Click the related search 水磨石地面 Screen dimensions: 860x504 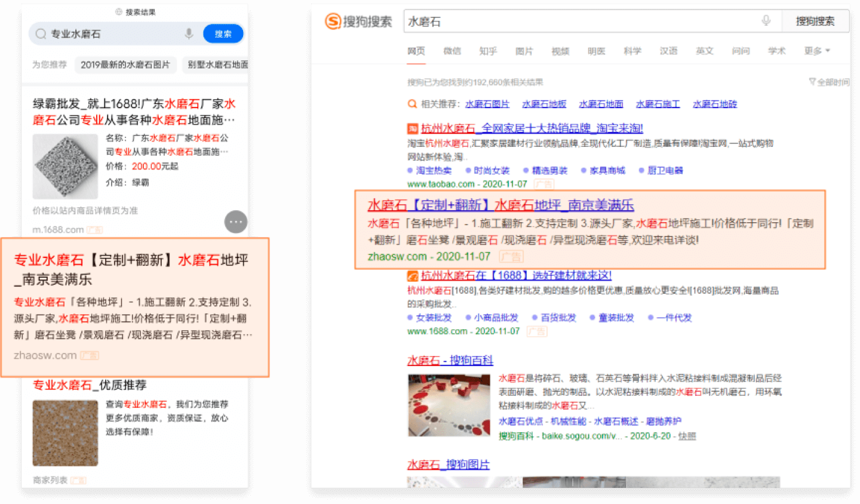tap(601, 104)
